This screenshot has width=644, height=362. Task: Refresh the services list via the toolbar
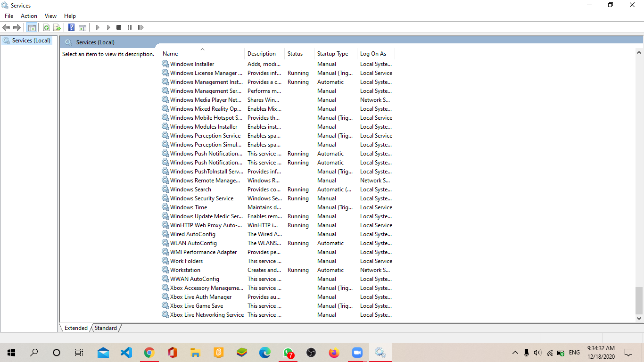(46, 27)
